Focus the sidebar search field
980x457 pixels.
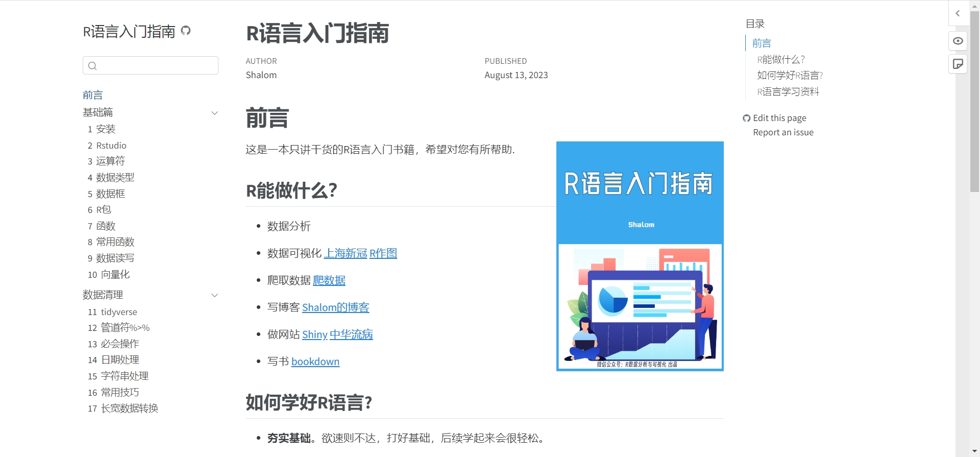151,65
